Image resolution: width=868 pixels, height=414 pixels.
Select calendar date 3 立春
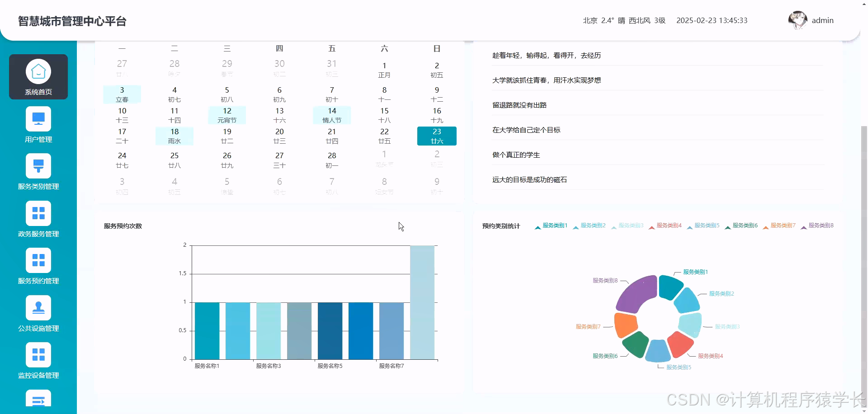pos(122,94)
